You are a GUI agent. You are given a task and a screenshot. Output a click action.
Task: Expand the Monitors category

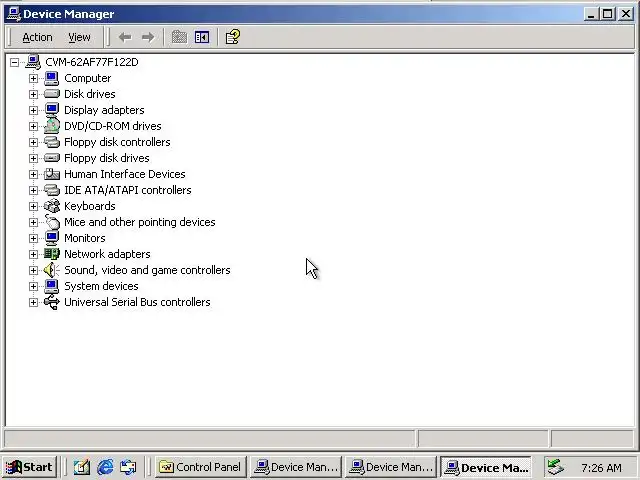tap(33, 238)
